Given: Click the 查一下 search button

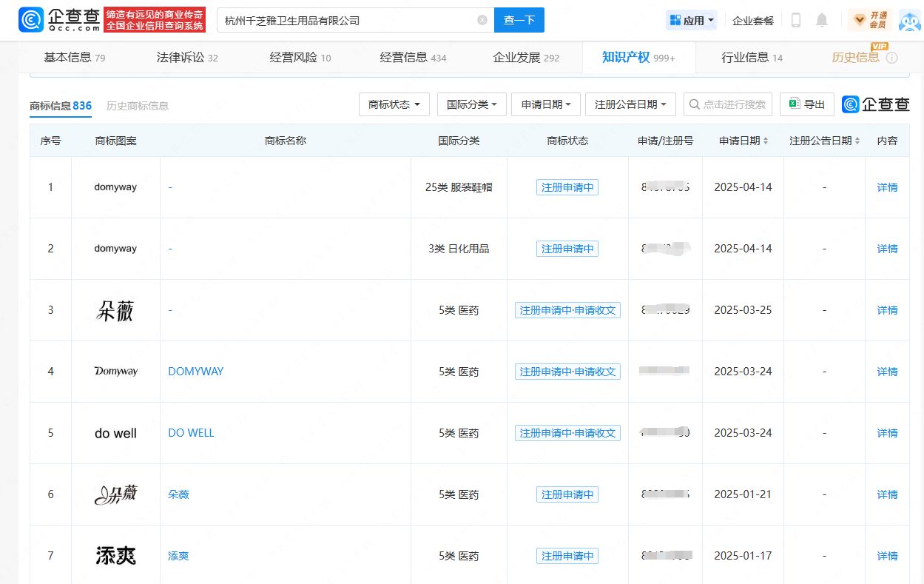Looking at the screenshot, I should coord(519,20).
